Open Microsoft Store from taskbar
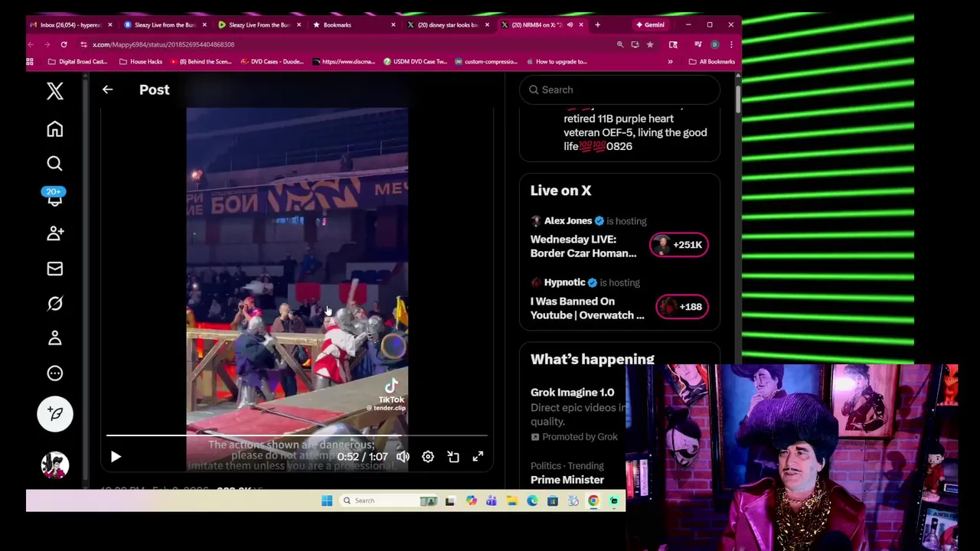The image size is (980, 551). click(552, 500)
